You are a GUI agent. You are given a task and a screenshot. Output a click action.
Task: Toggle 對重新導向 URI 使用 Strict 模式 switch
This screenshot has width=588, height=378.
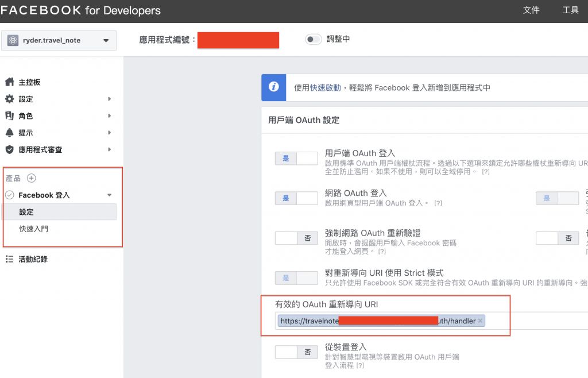pos(297,278)
